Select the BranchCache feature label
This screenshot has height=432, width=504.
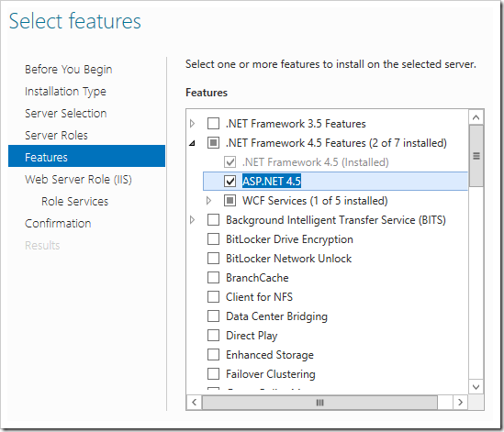coord(257,278)
